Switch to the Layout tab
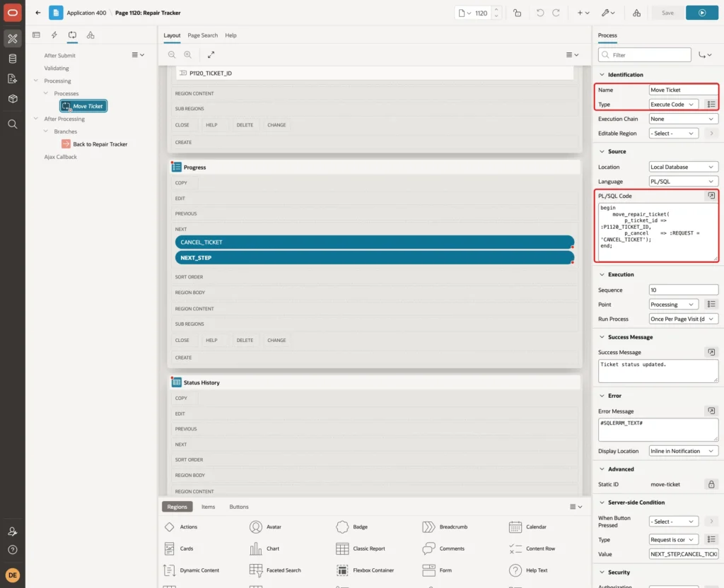Screen dimensions: 724x588 (x=172, y=35)
